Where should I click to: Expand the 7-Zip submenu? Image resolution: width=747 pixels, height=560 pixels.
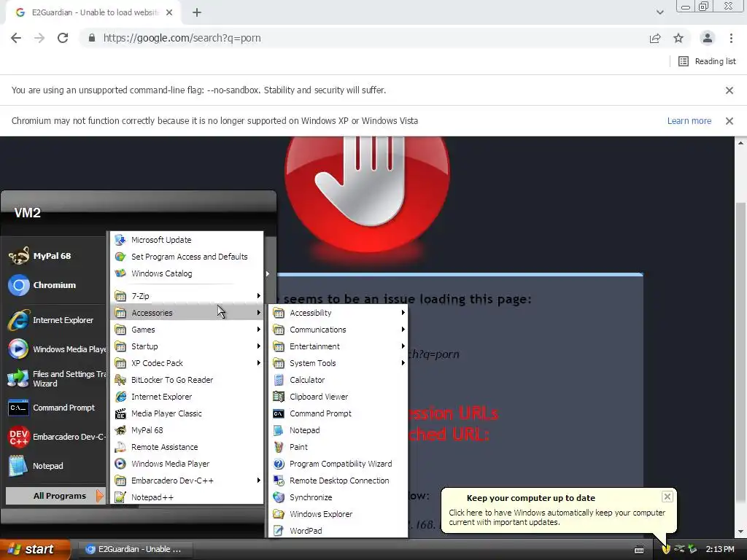[x=187, y=296]
